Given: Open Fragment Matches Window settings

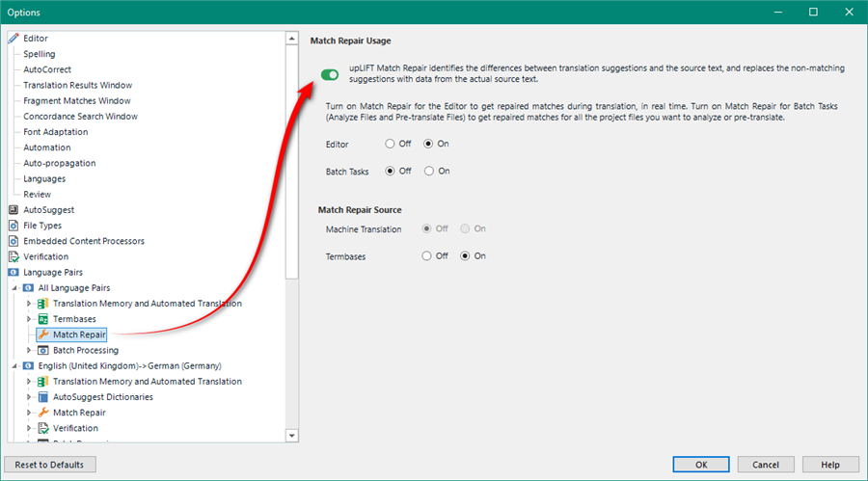Looking at the screenshot, I should pos(77,101).
